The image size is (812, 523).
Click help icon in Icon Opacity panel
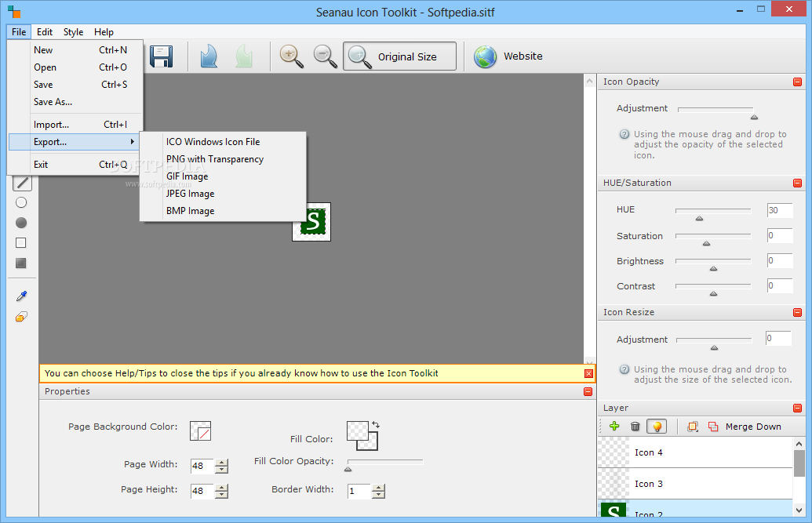624,134
